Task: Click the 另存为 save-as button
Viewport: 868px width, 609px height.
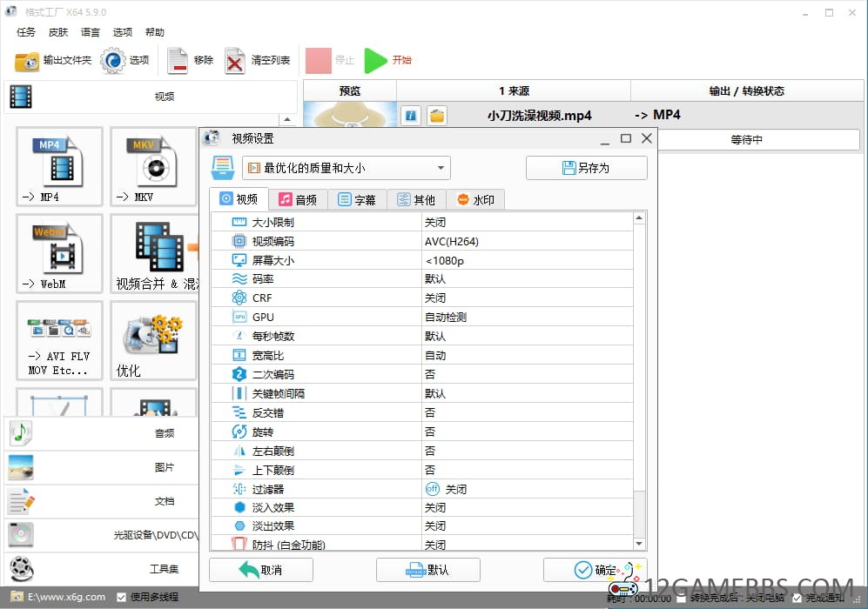Action: coord(586,168)
